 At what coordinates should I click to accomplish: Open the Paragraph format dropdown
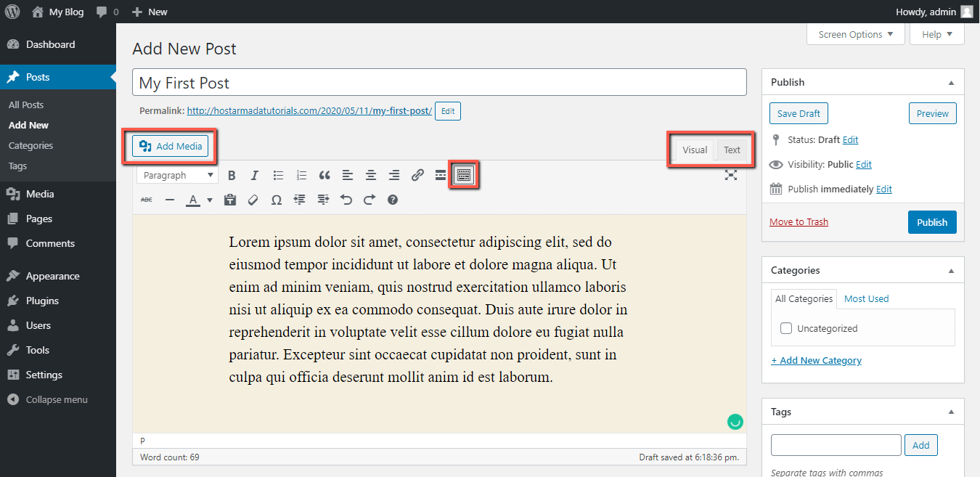(178, 175)
